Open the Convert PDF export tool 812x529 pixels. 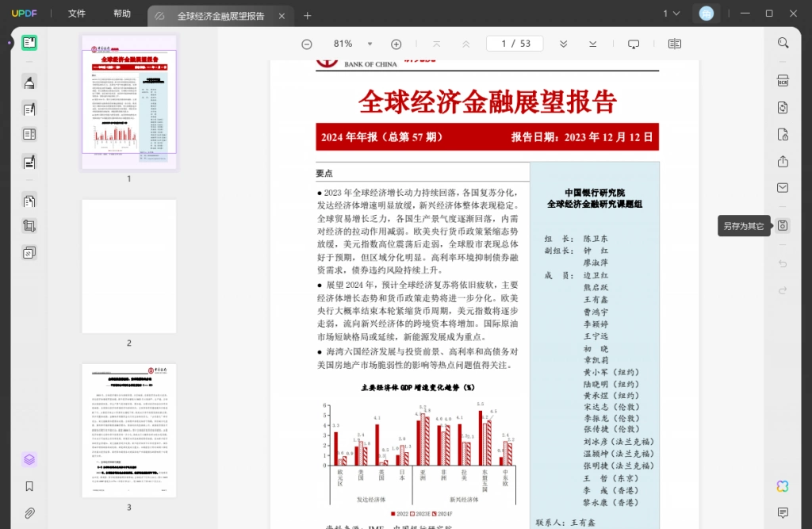click(783, 107)
